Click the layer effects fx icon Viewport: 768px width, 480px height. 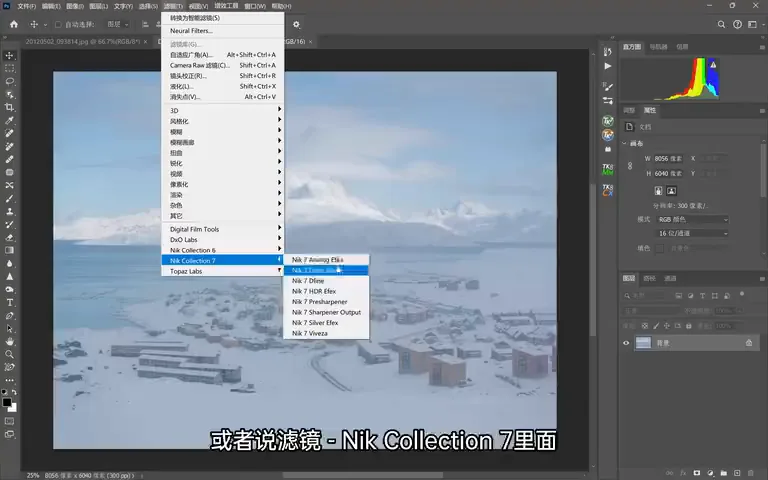pyautogui.click(x=683, y=473)
